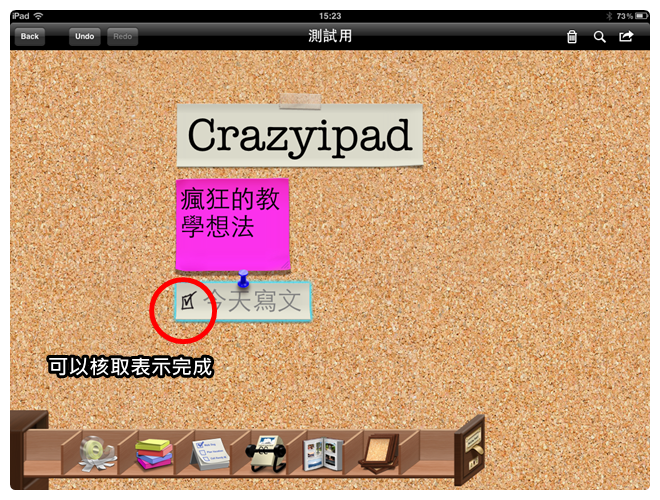Pick the corkboard frames item
Screen dimensions: 660x500
tap(380, 454)
